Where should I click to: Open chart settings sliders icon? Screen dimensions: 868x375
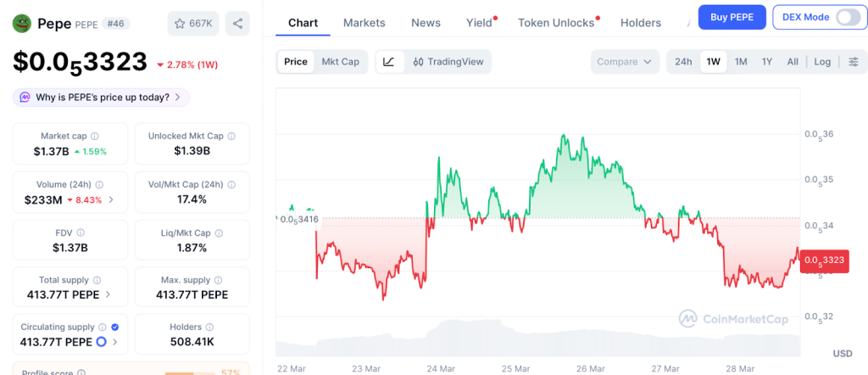(853, 62)
